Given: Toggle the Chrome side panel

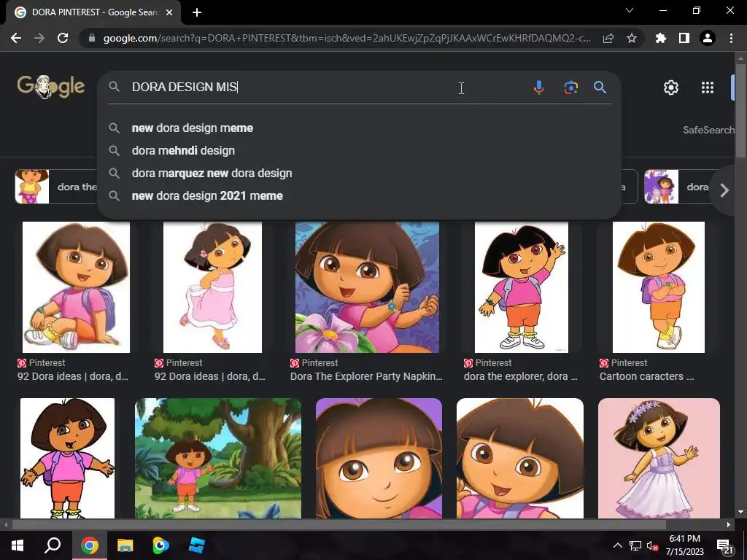Looking at the screenshot, I should [684, 38].
